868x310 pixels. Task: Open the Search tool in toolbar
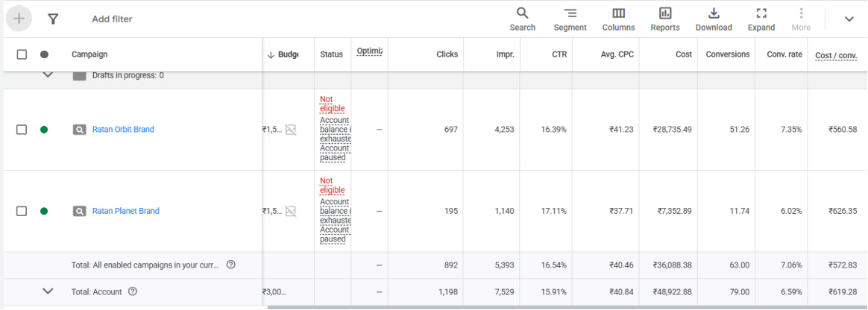coord(522,19)
